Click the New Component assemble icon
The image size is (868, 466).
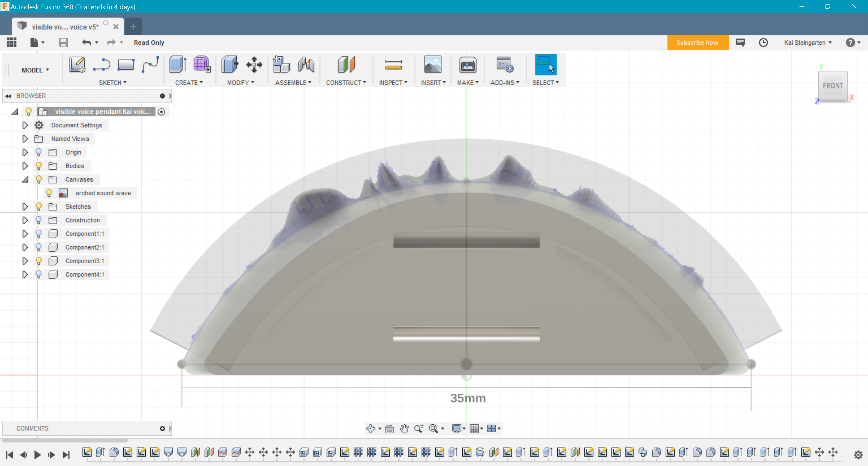click(x=281, y=64)
